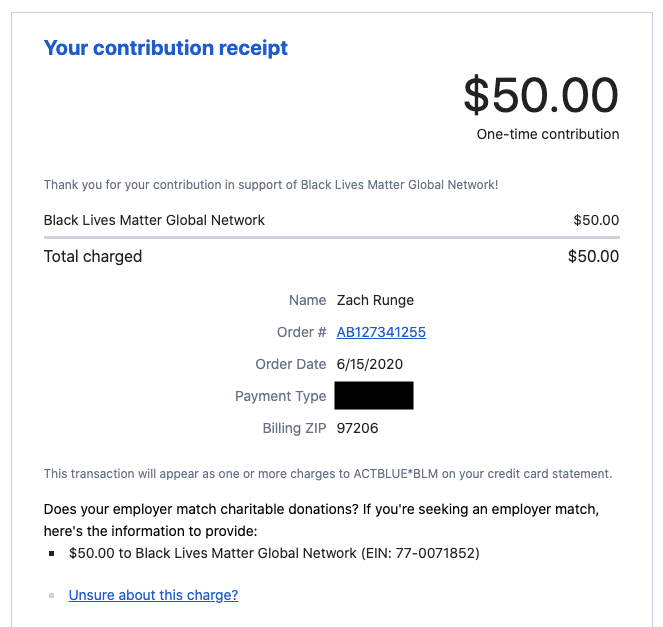This screenshot has height=627, width=663.
Task: Click the employer match question paragraph
Action: tap(321, 520)
